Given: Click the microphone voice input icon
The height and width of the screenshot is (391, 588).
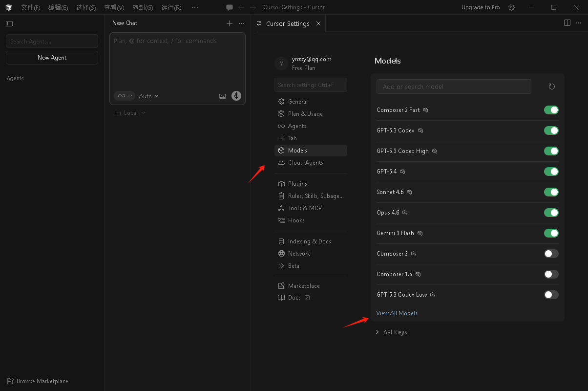Looking at the screenshot, I should coord(236,96).
